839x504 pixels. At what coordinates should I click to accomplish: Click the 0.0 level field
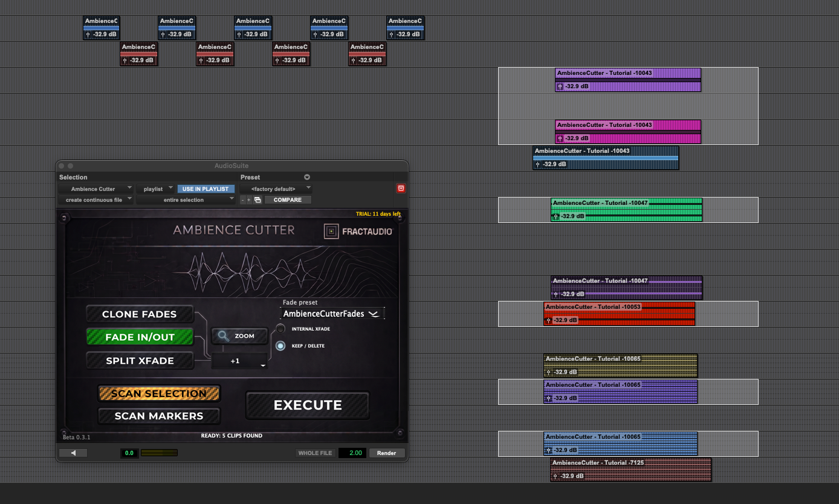(129, 453)
